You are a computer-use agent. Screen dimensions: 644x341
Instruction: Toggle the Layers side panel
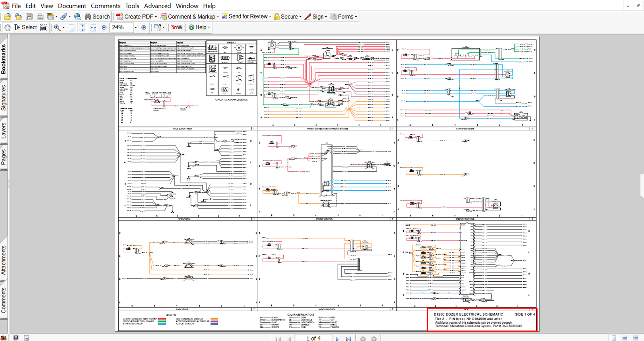[4, 131]
